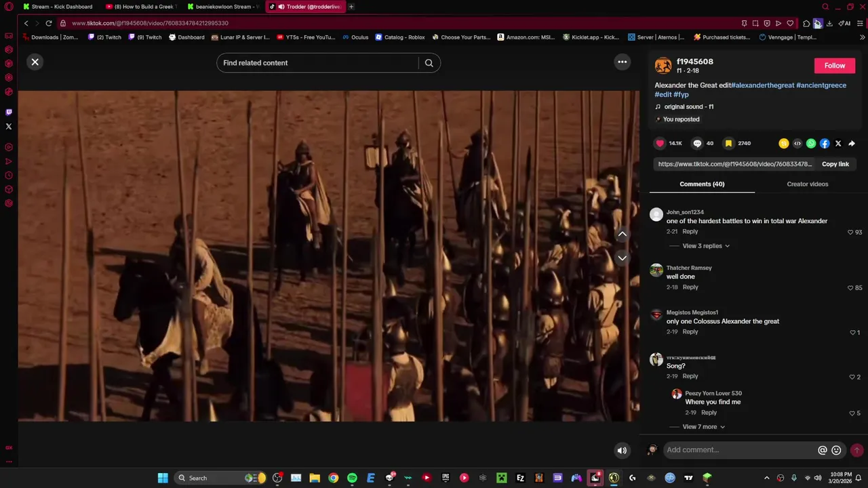
Task: Open the ad blocker shield icon
Action: pyautogui.click(x=767, y=23)
